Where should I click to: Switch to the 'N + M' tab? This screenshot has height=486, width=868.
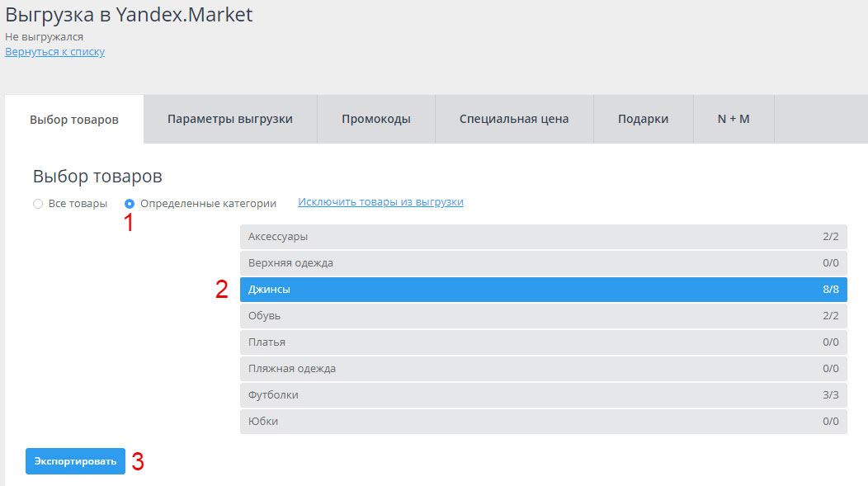pos(734,119)
